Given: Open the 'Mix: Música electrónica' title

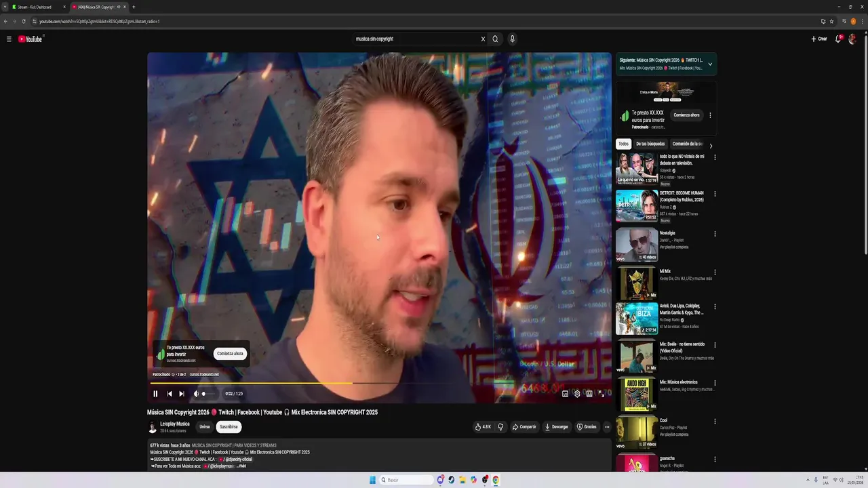Looking at the screenshot, I should coord(678,382).
